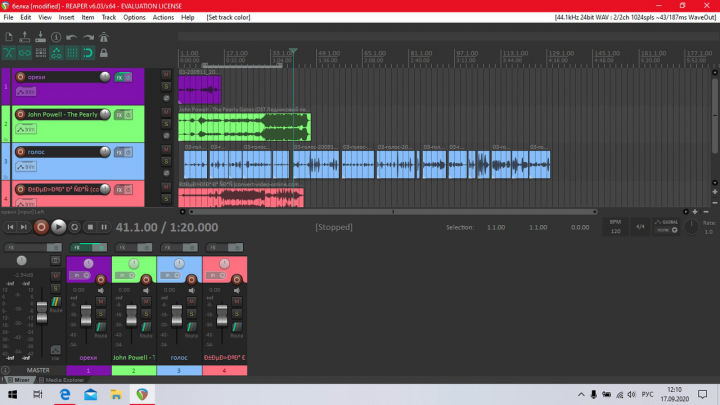Switch to the Mixer tab
The width and height of the screenshot is (720, 405).
[18, 380]
